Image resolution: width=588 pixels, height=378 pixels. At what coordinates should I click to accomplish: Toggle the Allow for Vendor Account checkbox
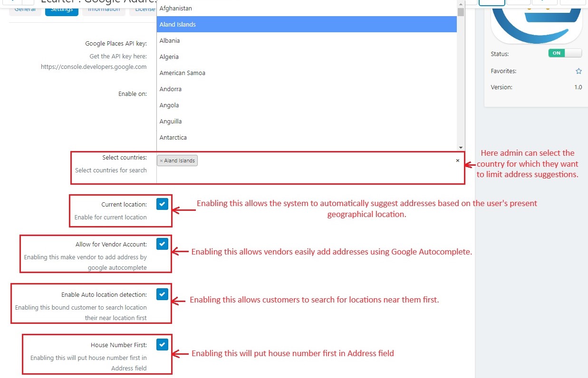pos(162,244)
